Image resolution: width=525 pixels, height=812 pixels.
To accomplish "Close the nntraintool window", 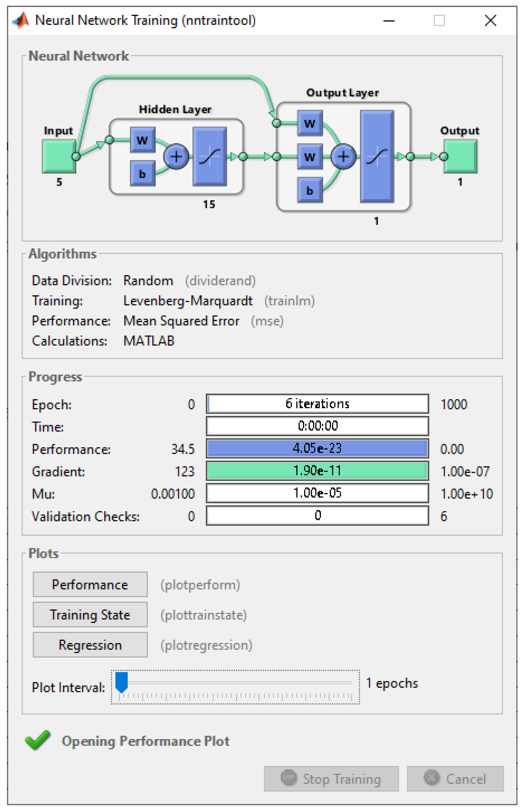I will (x=490, y=21).
